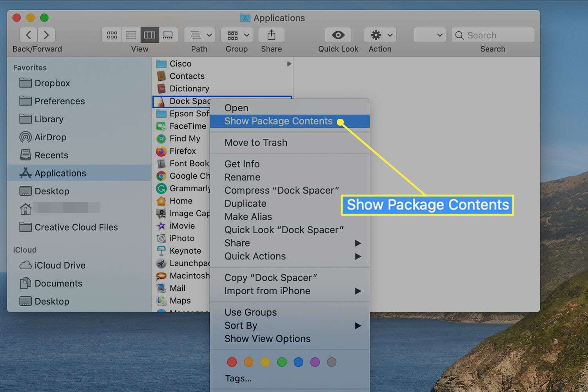Choose Open from the context menu
This screenshot has height=392, width=588.
[x=290, y=108]
